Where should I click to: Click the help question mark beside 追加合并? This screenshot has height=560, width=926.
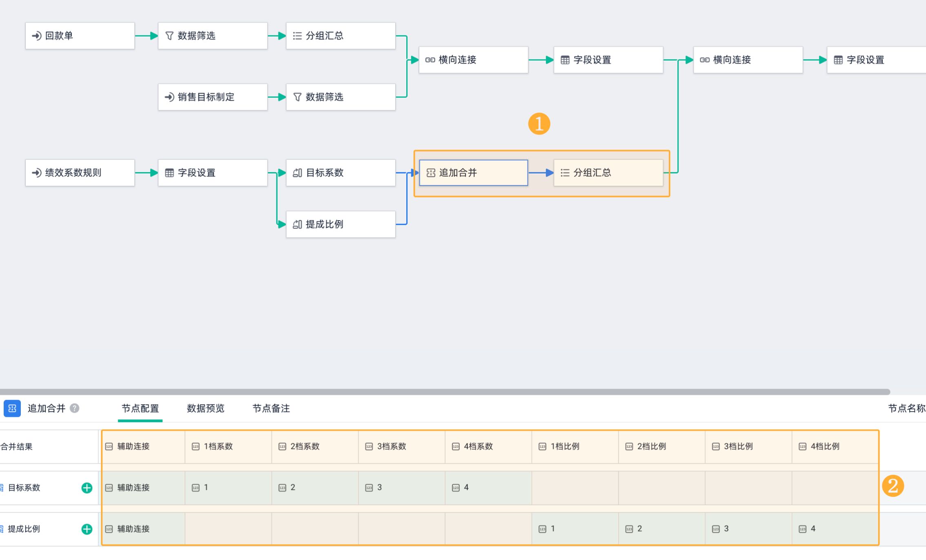74,408
